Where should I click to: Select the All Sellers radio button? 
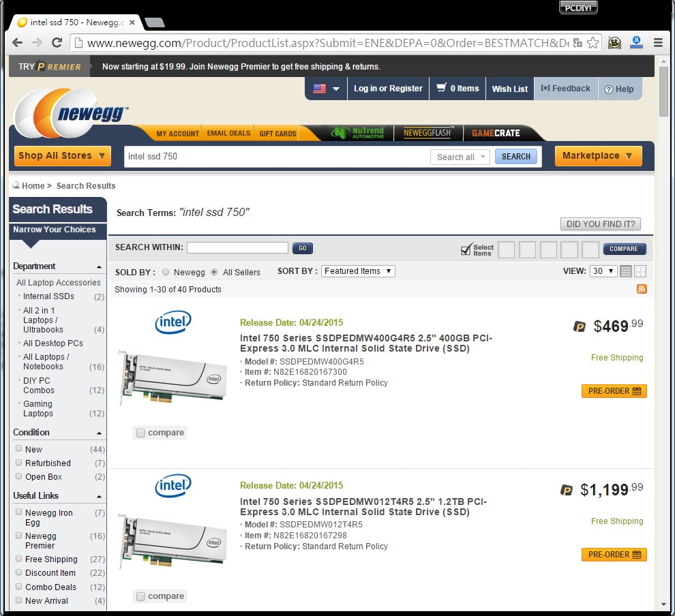pos(214,272)
